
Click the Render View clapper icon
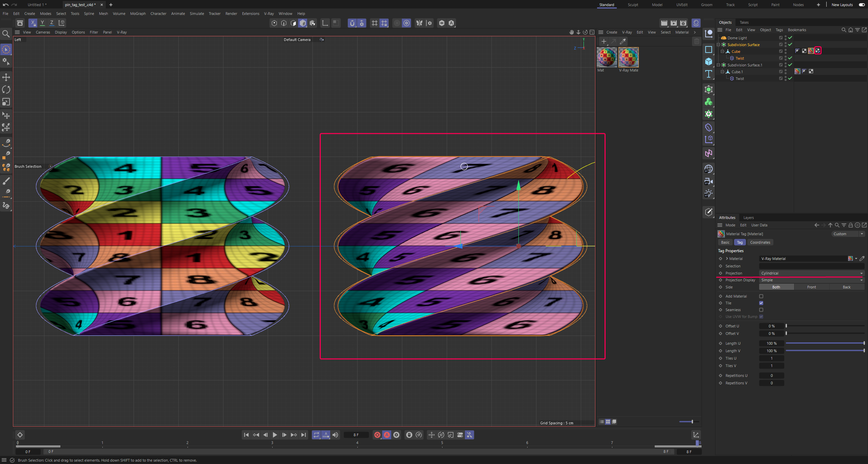tap(664, 23)
